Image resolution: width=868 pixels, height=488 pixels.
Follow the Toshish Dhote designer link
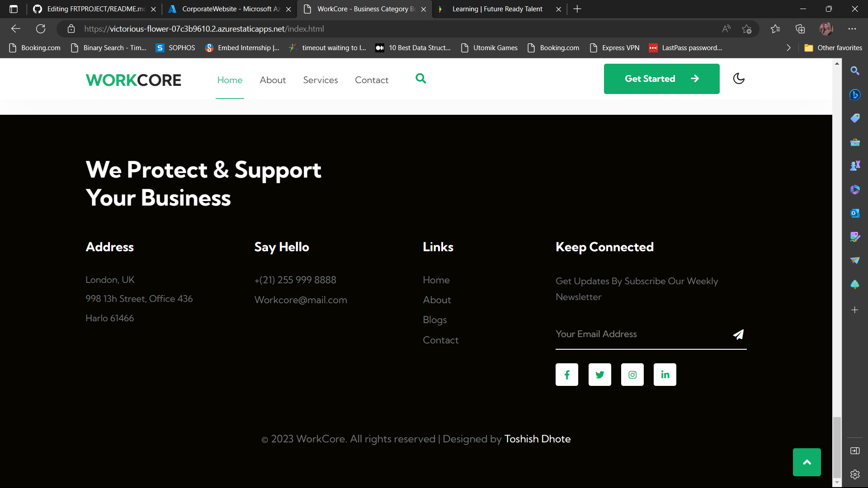coord(537,439)
